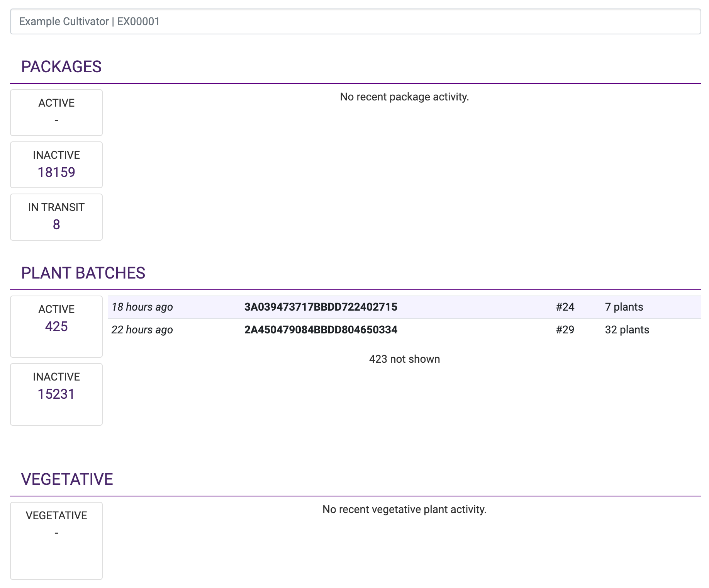Click the Example Cultivator license search field
The height and width of the screenshot is (588, 709).
coord(355,22)
